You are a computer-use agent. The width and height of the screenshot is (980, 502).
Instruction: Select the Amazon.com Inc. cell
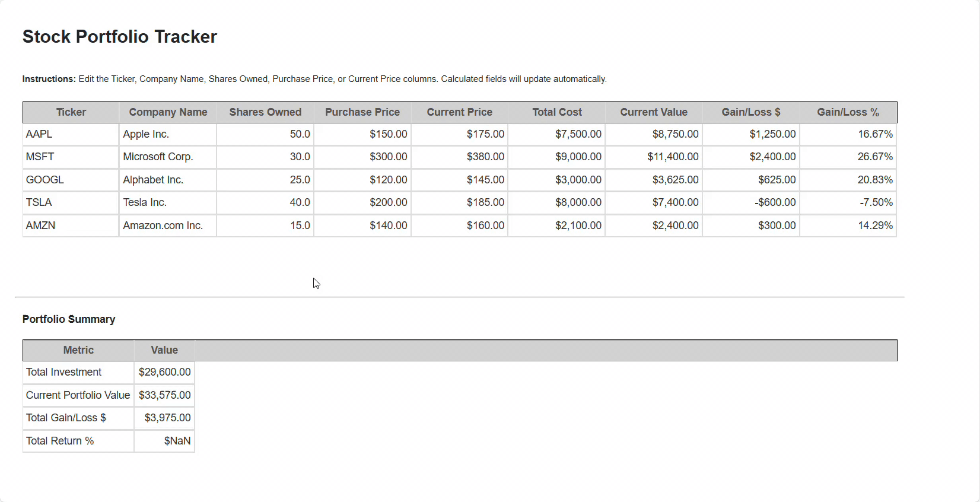click(168, 225)
